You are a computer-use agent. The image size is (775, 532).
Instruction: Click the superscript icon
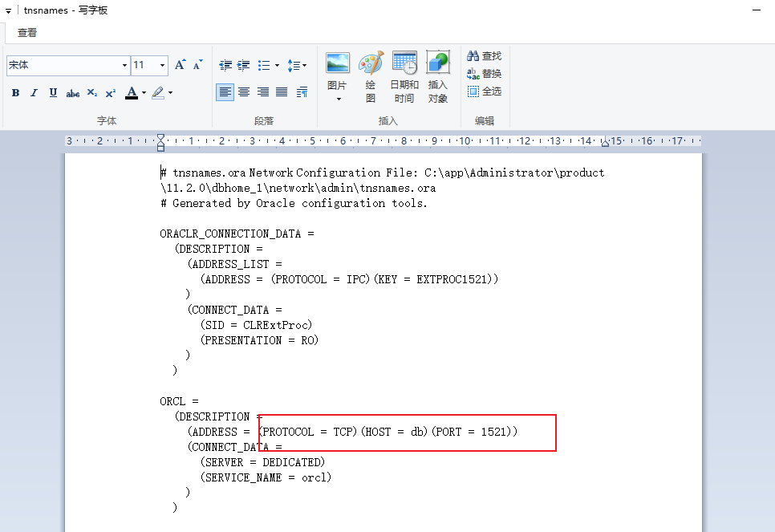(110, 93)
